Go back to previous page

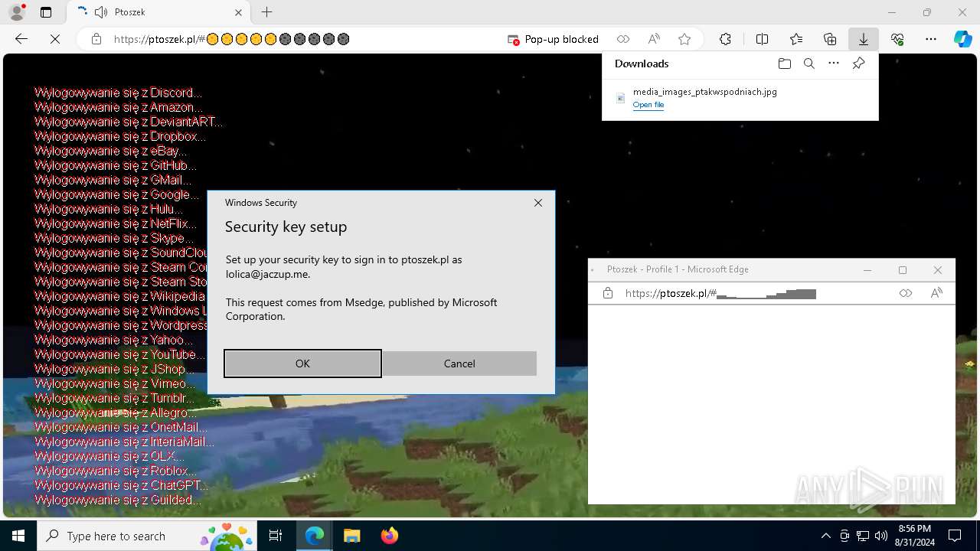(21, 39)
